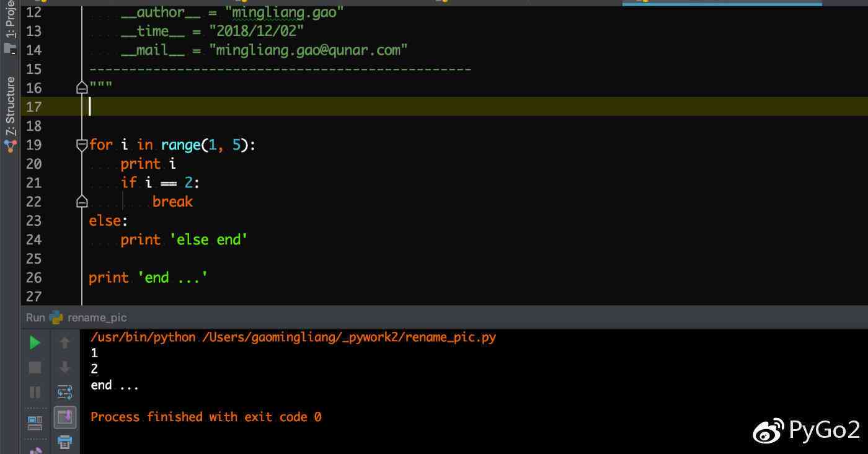Click the print icon in Run panel
The image size is (868, 454).
pyautogui.click(x=64, y=442)
